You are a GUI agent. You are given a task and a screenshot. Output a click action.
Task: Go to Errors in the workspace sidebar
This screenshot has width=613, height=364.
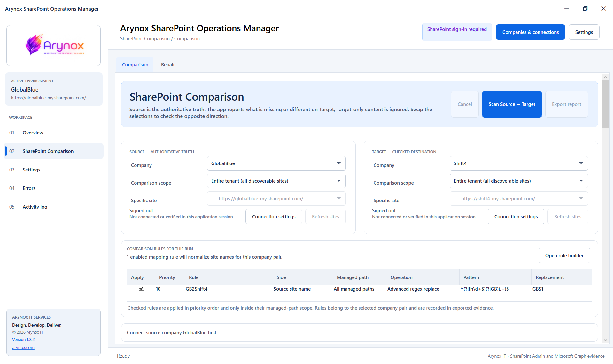point(54,188)
